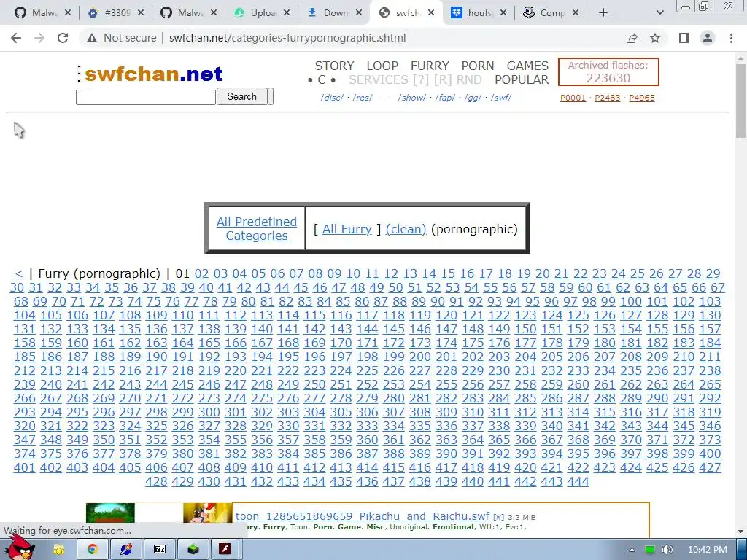Open the SERVICES link
747x560 pixels.
(x=379, y=79)
